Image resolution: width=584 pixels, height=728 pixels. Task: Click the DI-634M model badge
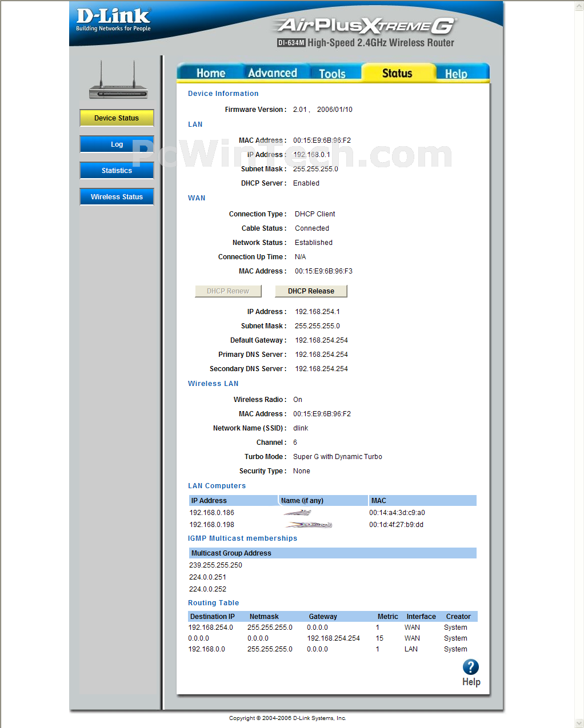pyautogui.click(x=291, y=43)
